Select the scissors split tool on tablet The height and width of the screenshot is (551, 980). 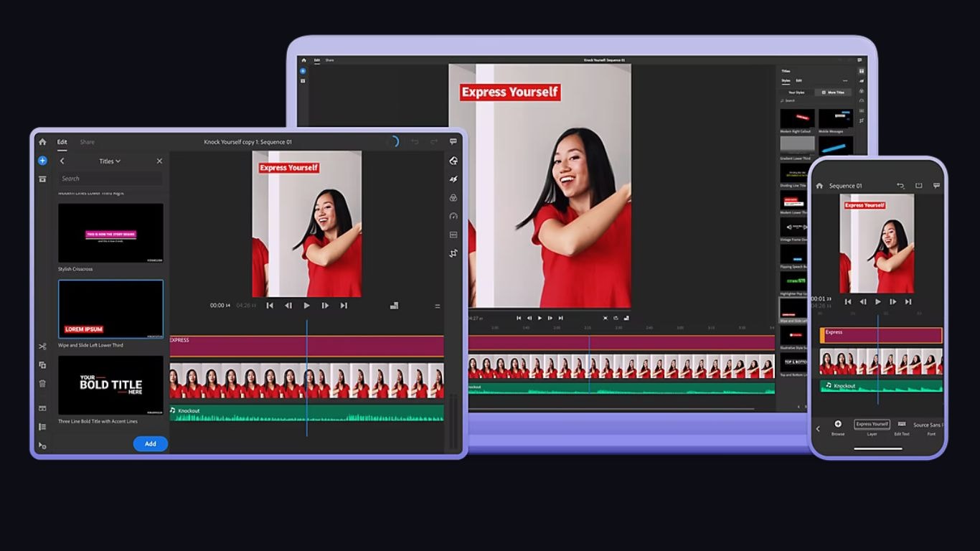click(x=42, y=347)
